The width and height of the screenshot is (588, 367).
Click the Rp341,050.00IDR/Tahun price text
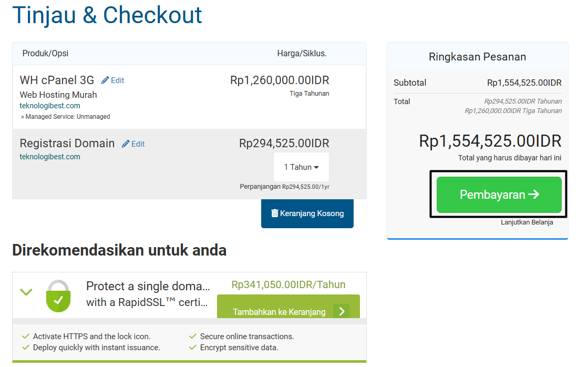pos(288,284)
